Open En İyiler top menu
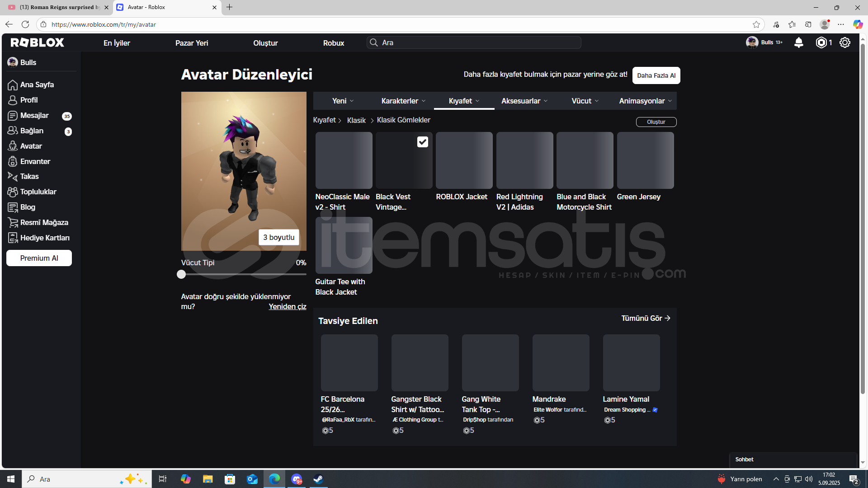 pyautogui.click(x=117, y=43)
